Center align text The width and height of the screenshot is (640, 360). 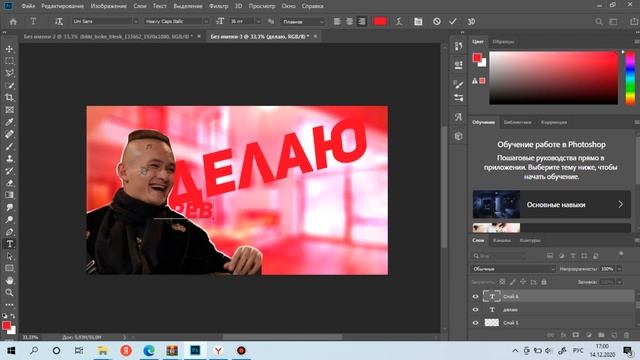point(349,22)
